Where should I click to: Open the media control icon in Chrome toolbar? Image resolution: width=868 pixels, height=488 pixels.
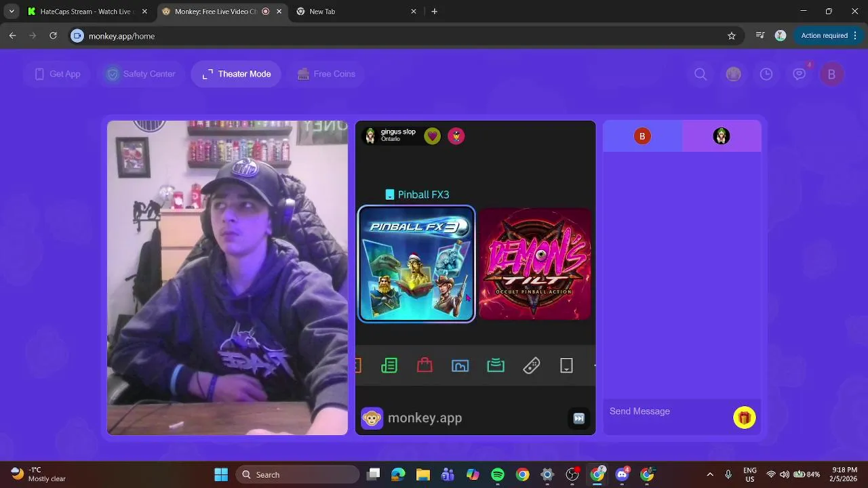[760, 35]
